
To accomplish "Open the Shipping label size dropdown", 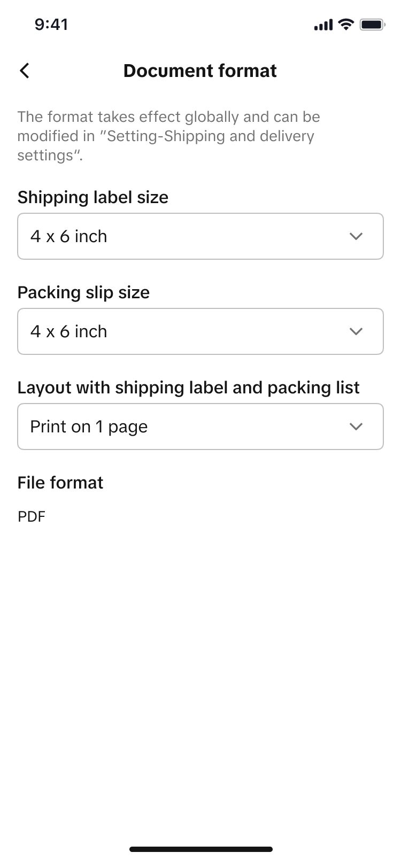I will coord(200,236).
